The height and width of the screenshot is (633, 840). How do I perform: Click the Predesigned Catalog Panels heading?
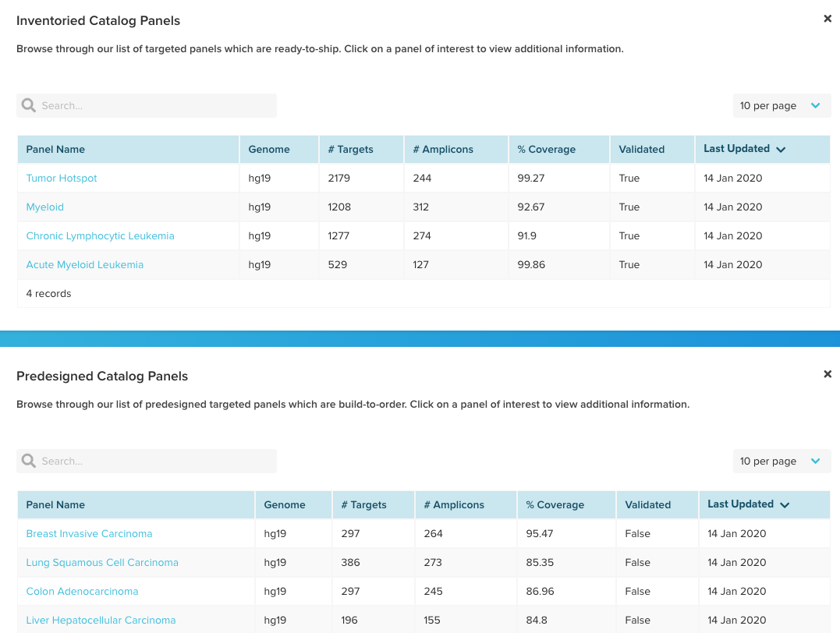[x=102, y=377]
